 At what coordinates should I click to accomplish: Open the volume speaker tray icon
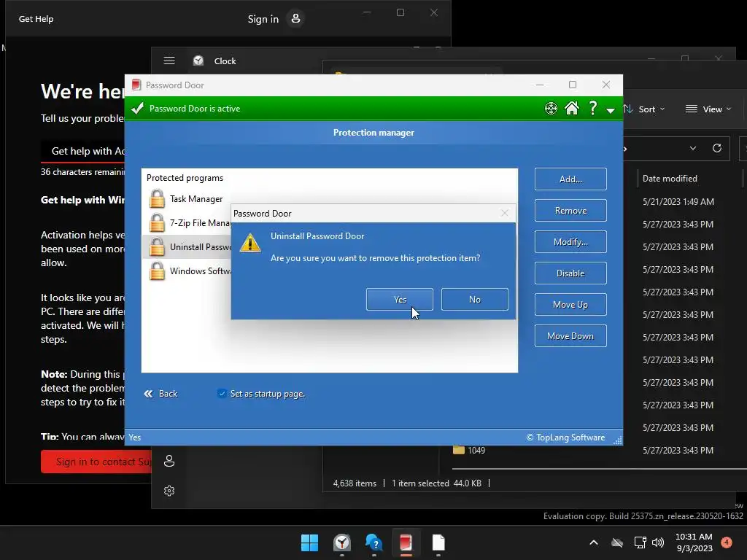click(658, 542)
